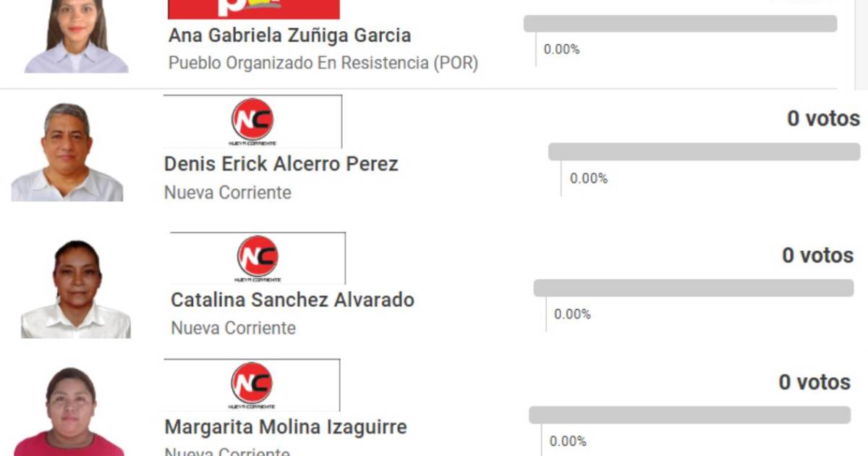This screenshot has height=456, width=868.
Task: Click the name Ana Gabriela Zuñiga Garcia
Action: tap(289, 35)
